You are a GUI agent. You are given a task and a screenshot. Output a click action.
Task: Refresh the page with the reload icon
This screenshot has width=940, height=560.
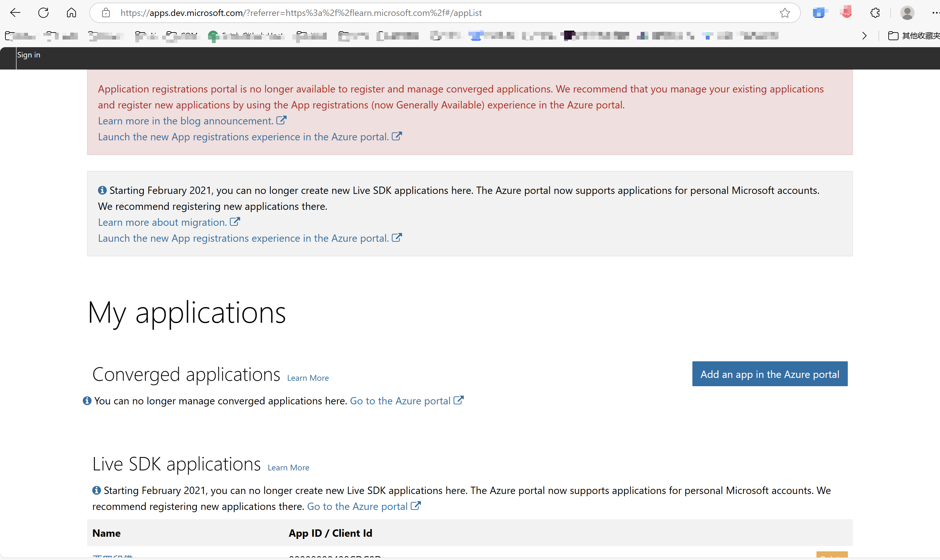click(x=43, y=13)
